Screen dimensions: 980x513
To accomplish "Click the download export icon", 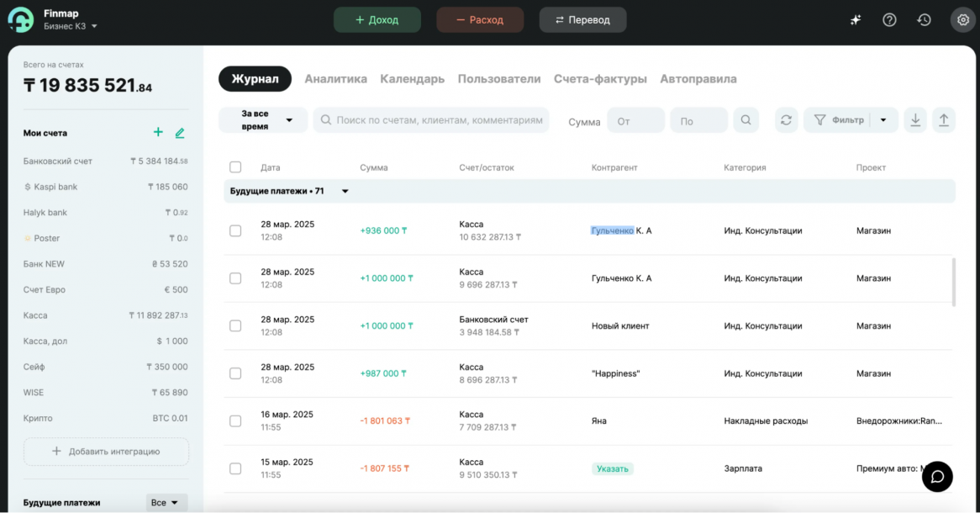I will (915, 120).
